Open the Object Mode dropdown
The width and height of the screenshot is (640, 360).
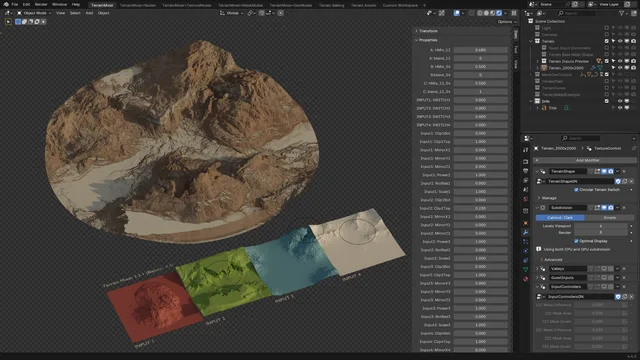(x=34, y=13)
